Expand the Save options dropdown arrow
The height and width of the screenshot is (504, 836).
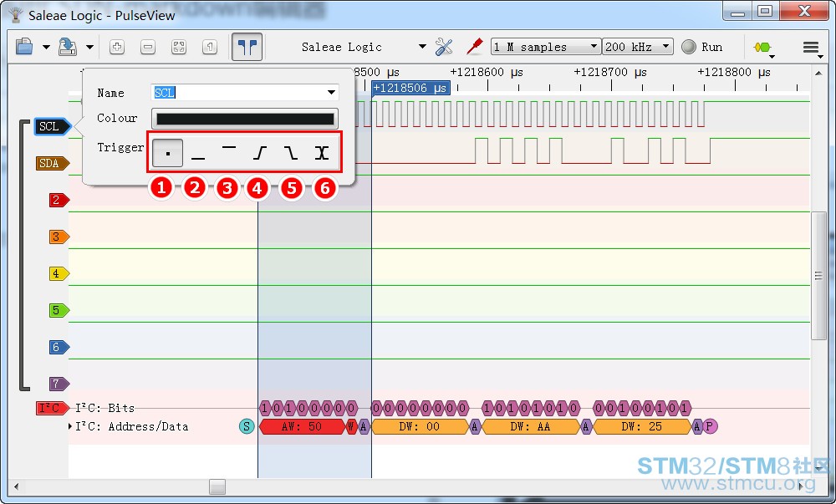point(89,47)
